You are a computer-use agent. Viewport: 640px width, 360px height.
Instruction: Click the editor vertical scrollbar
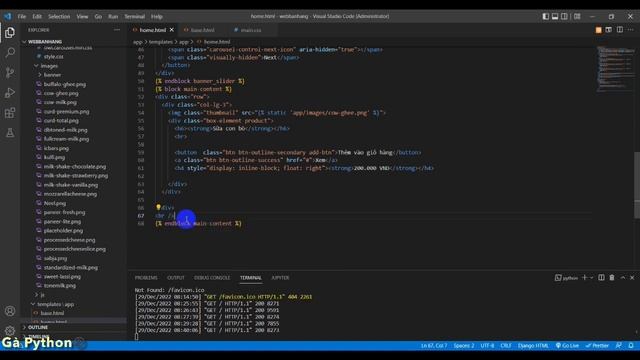637,185
